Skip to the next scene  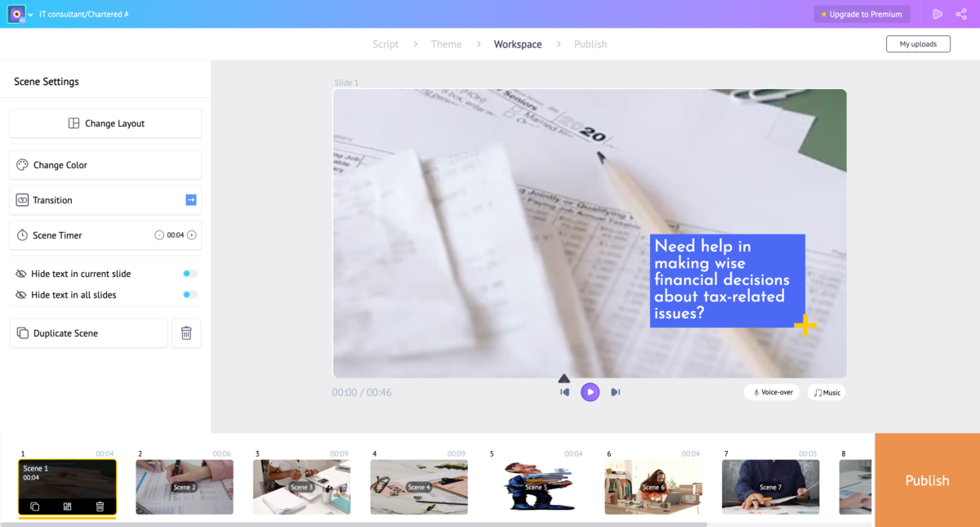click(616, 392)
